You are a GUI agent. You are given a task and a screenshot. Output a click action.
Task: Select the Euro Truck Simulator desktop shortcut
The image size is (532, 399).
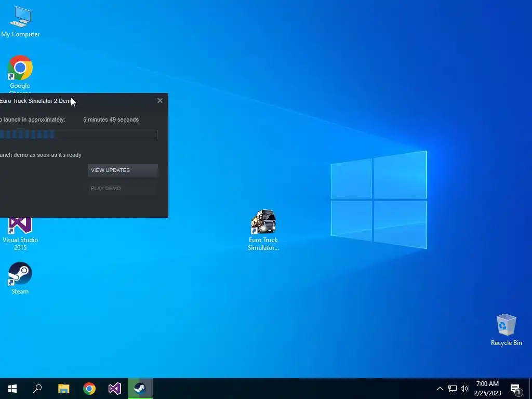[x=263, y=231]
